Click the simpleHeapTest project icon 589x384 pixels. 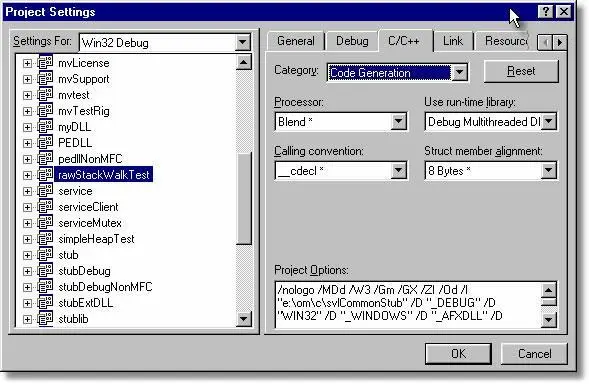[x=45, y=239]
